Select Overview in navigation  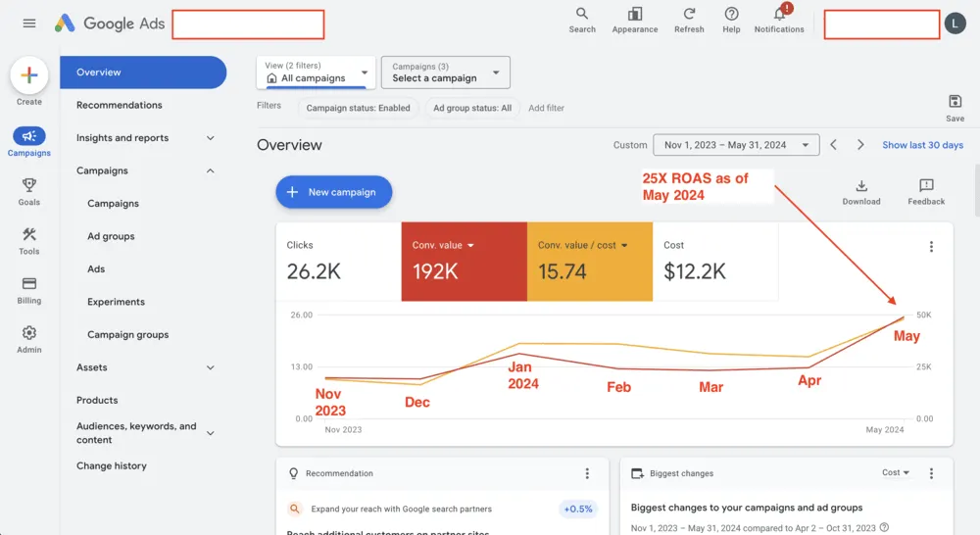click(x=143, y=73)
